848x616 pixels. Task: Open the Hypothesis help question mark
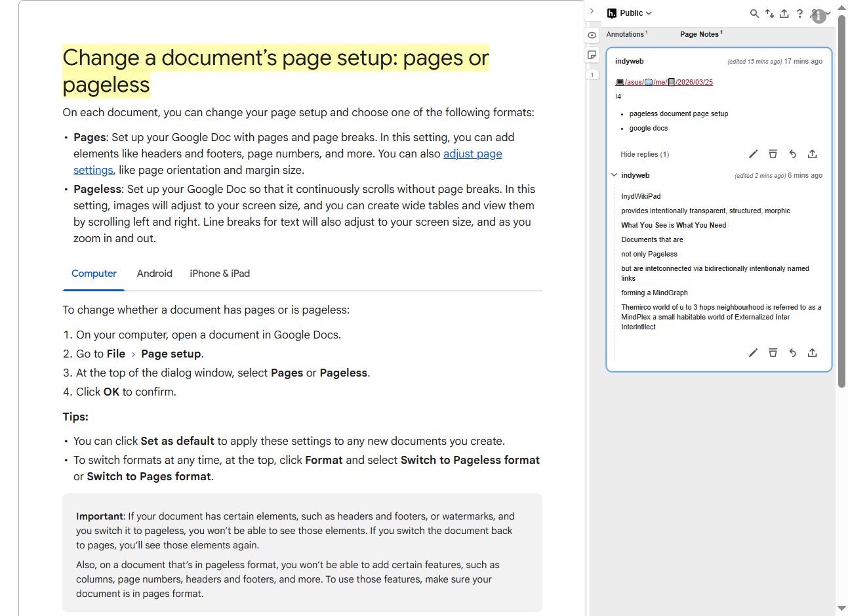pyautogui.click(x=799, y=13)
